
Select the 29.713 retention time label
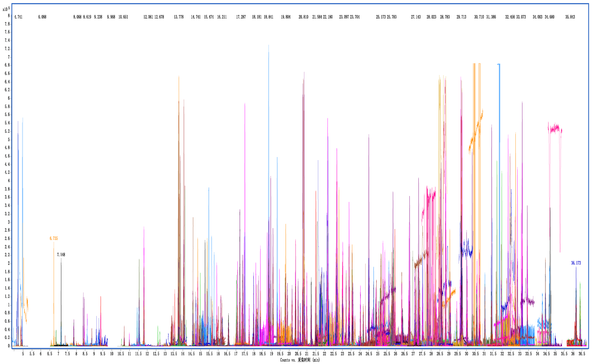pyautogui.click(x=461, y=17)
